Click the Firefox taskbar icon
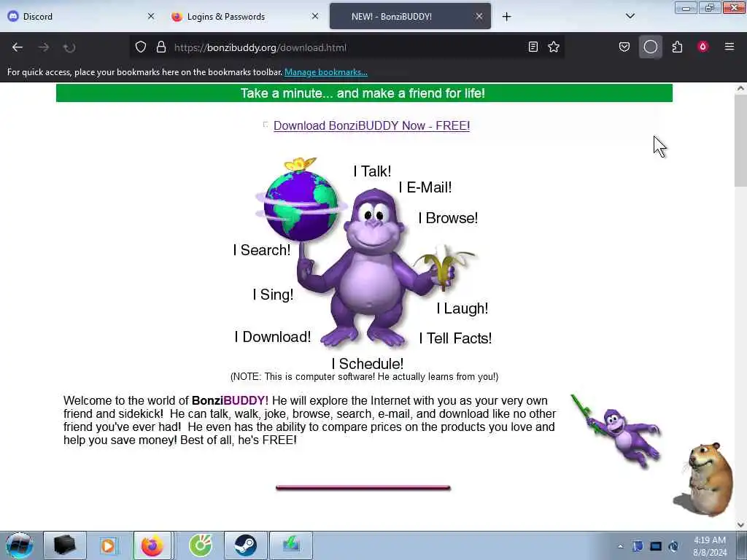This screenshot has width=747, height=560. click(x=152, y=545)
